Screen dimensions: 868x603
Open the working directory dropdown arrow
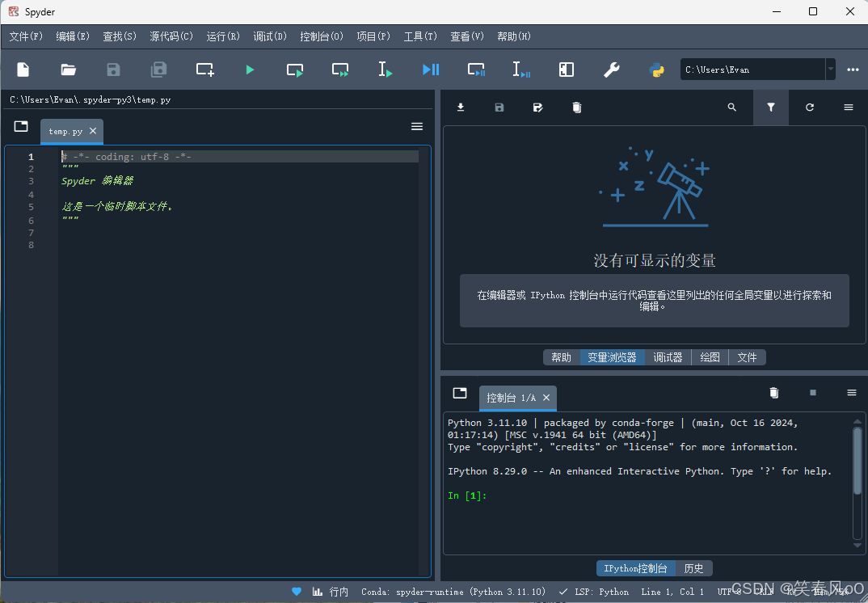coord(830,70)
